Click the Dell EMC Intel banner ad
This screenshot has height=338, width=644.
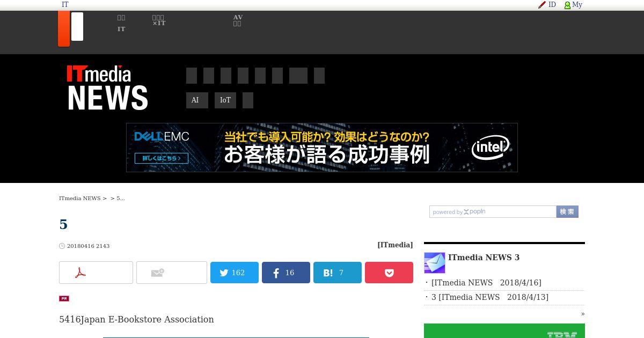coord(322,148)
